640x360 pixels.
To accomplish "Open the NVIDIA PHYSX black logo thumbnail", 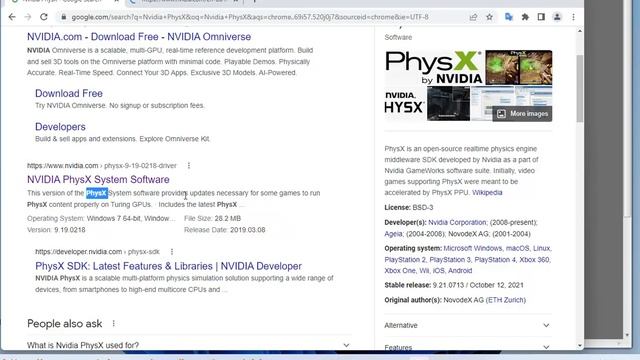I will (x=404, y=104).
